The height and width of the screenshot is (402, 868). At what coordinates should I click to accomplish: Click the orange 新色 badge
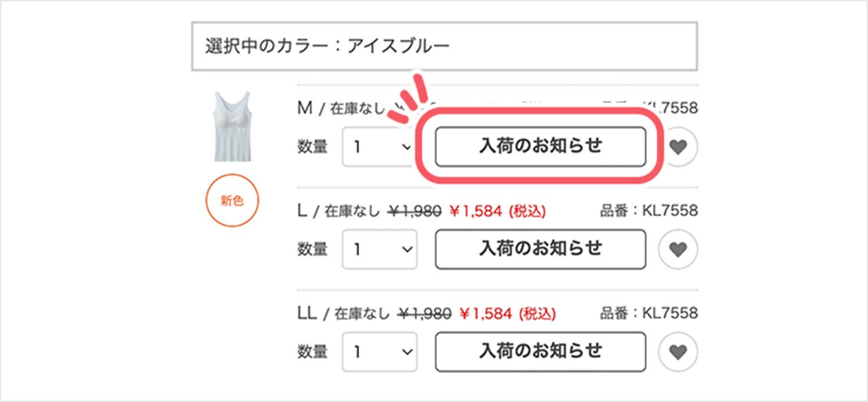[x=232, y=200]
